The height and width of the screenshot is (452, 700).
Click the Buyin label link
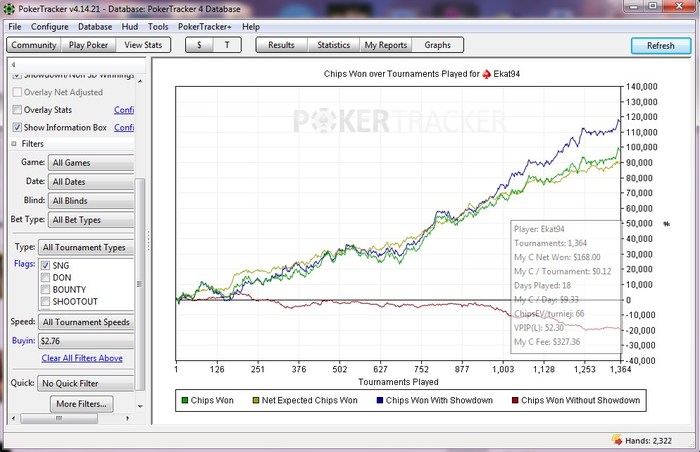pyautogui.click(x=23, y=340)
